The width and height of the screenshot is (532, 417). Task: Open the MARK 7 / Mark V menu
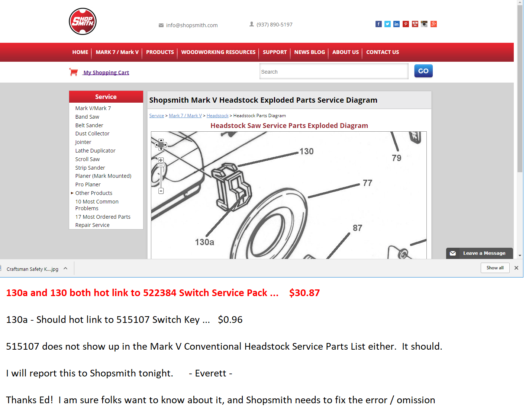117,52
